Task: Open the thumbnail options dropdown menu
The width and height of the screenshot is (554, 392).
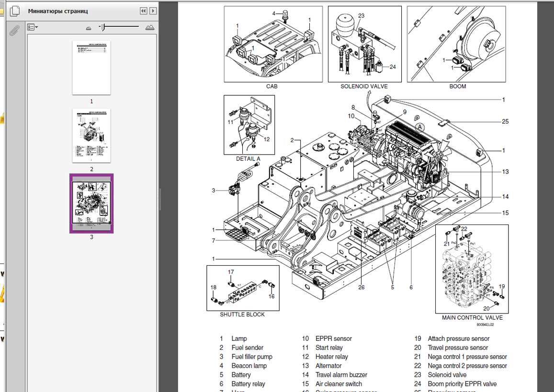Action: pos(33,28)
